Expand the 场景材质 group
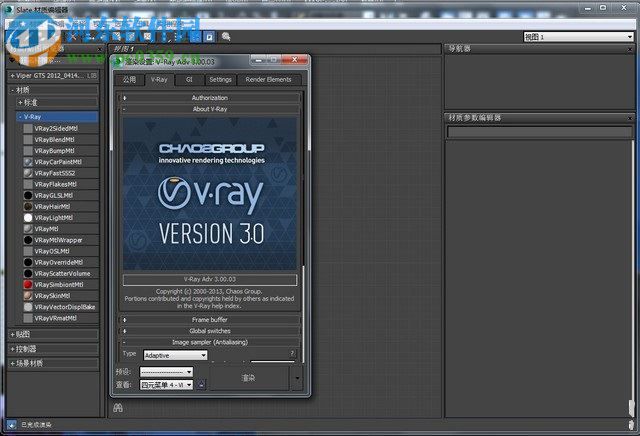640x436 pixels. pyautogui.click(x=53, y=363)
